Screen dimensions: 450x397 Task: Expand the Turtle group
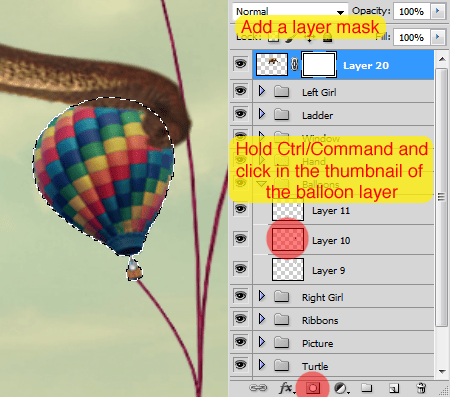click(x=262, y=365)
